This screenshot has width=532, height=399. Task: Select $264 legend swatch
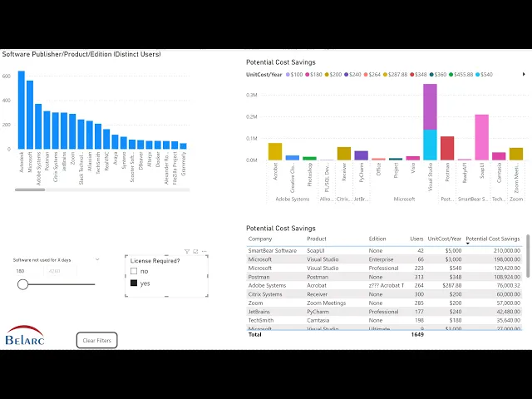click(366, 75)
